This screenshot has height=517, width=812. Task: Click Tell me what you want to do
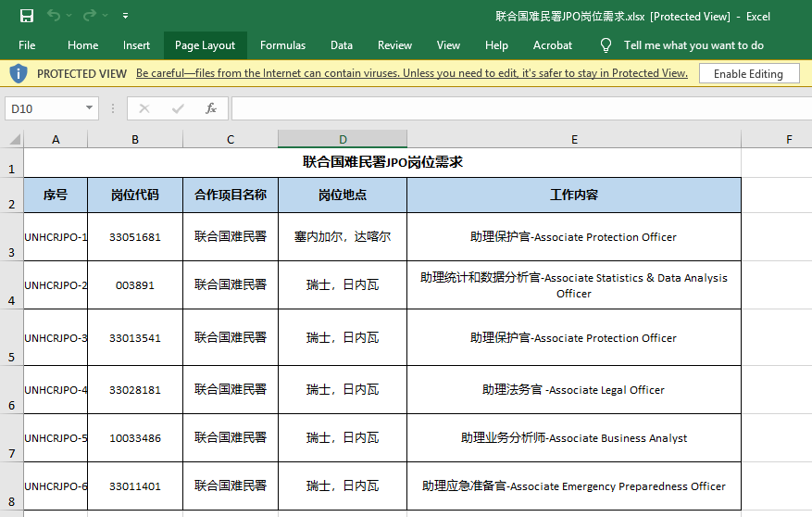(x=693, y=45)
